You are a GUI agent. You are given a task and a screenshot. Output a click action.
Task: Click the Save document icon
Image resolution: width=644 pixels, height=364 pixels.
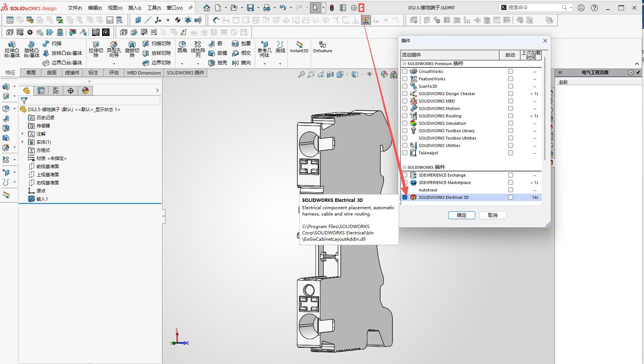click(250, 8)
